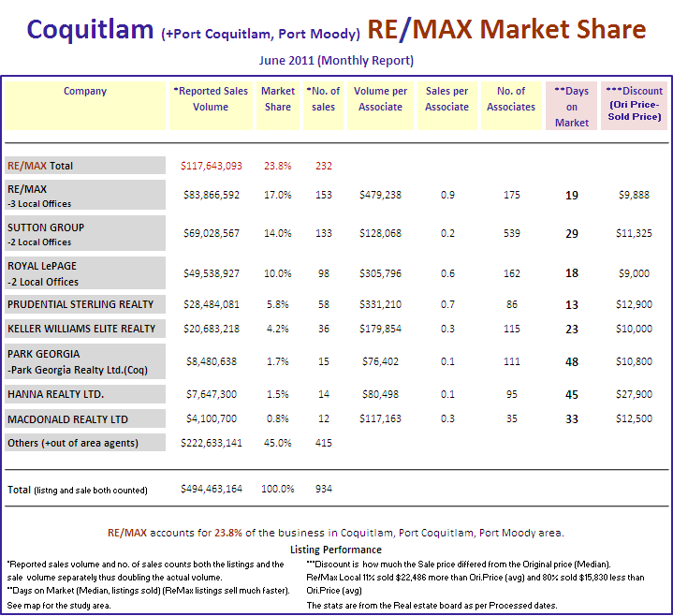Click the HANNA REALTY LTD. label
The width and height of the screenshot is (673, 616).
pyautogui.click(x=55, y=395)
